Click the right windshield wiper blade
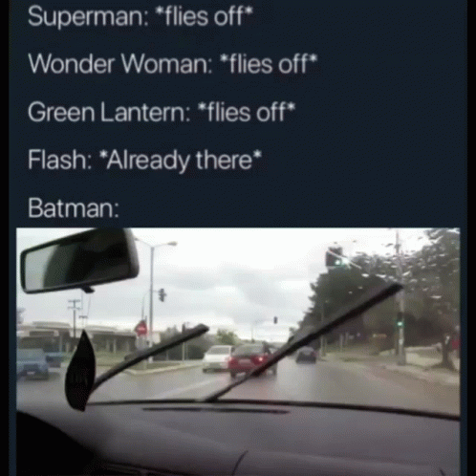The image size is (476, 476). pyautogui.click(x=303, y=341)
